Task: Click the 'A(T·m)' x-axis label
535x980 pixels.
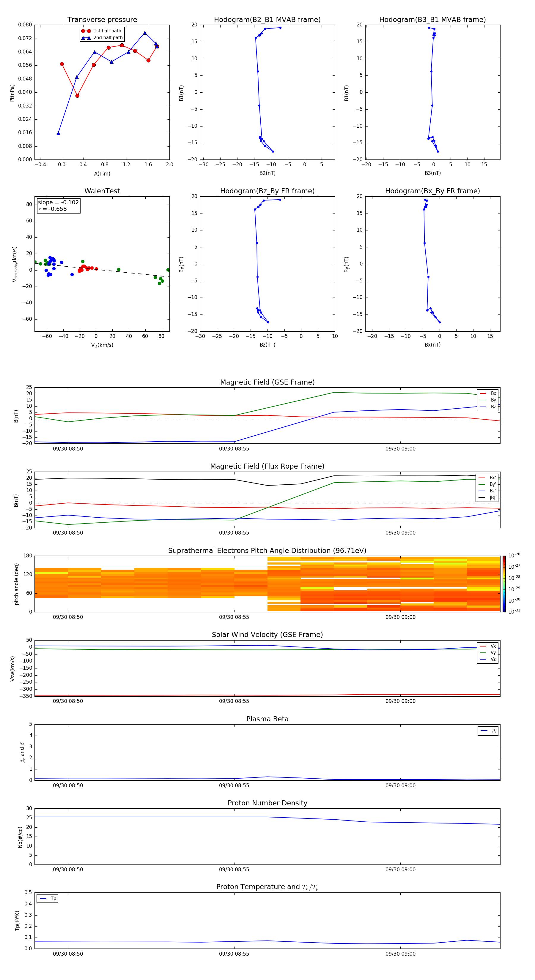Action: pos(102,174)
